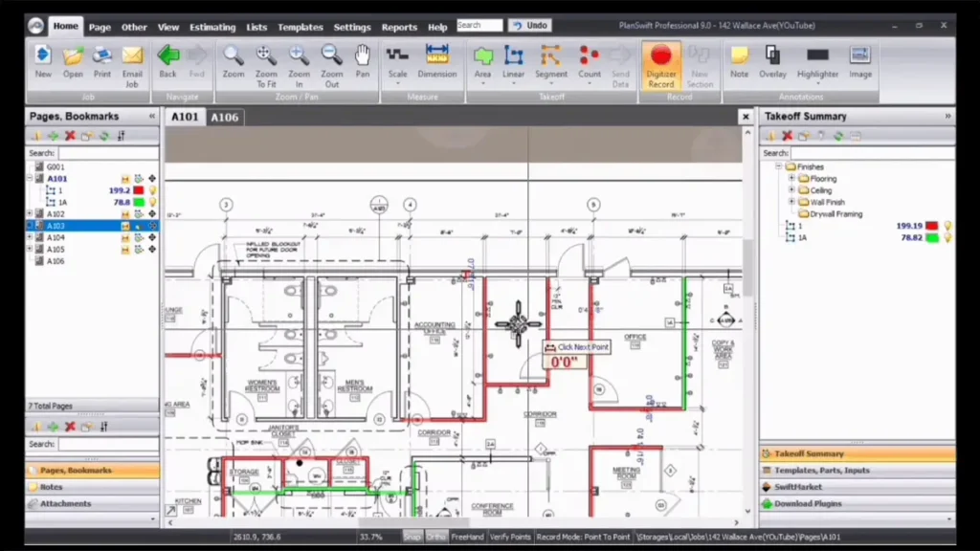Collapse the Pages, Bookmarks panel with chevrons
980x551 pixels.
tap(152, 116)
